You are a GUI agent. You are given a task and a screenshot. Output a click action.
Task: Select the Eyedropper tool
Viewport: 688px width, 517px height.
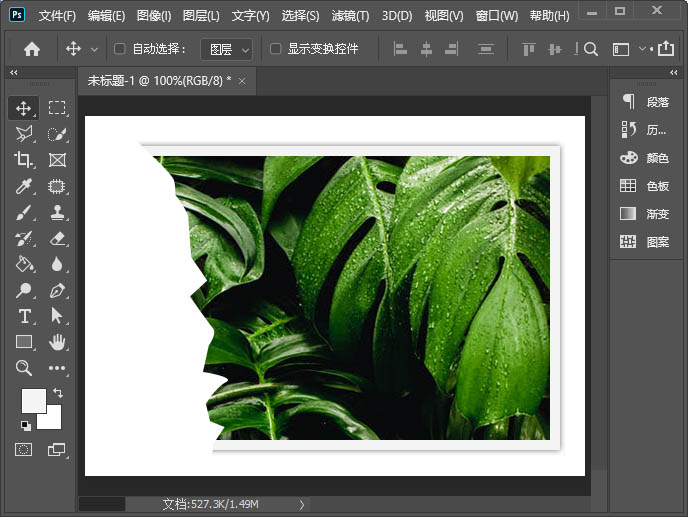(24, 186)
